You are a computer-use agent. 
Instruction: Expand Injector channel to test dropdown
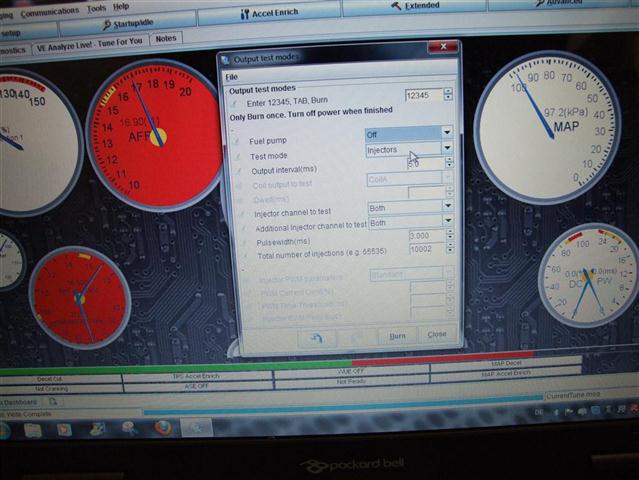(446, 207)
